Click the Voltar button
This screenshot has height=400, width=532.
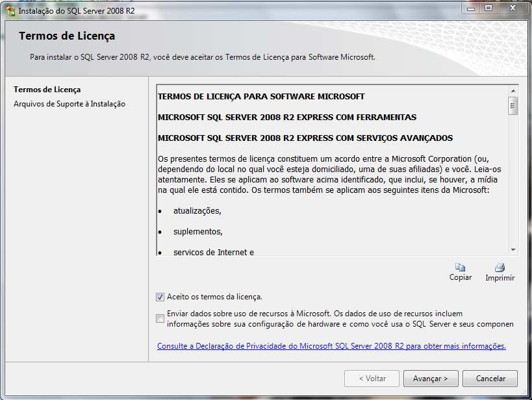coord(372,379)
